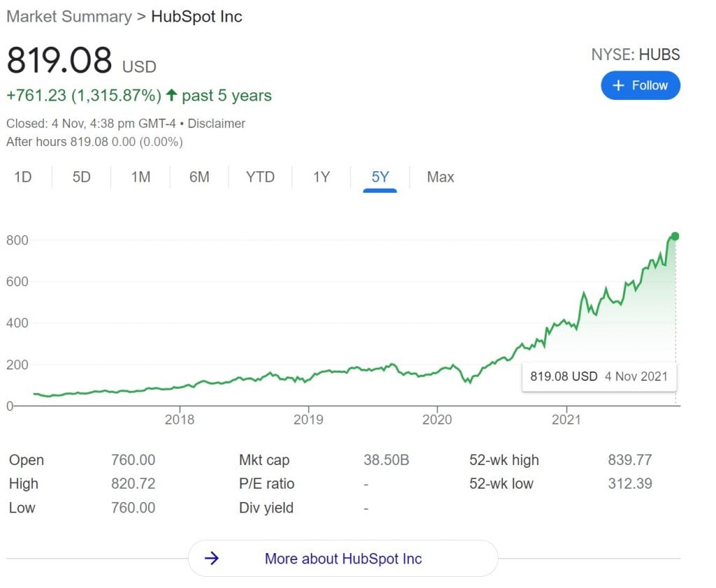Click the P/E ratio label

[266, 484]
